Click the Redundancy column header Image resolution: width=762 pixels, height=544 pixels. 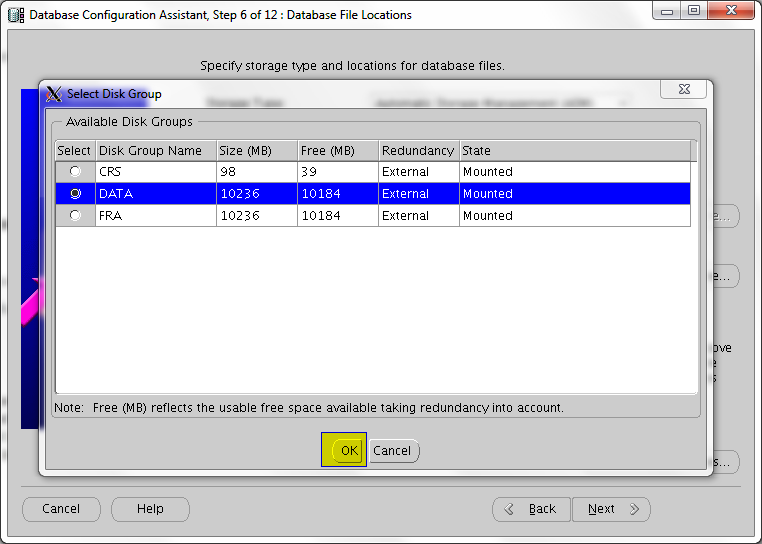(x=418, y=151)
